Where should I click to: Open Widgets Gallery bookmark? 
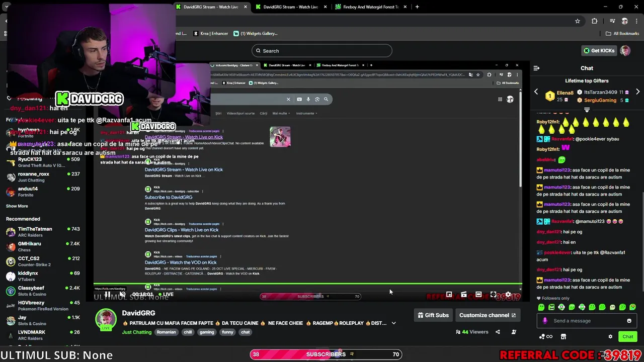[256, 34]
